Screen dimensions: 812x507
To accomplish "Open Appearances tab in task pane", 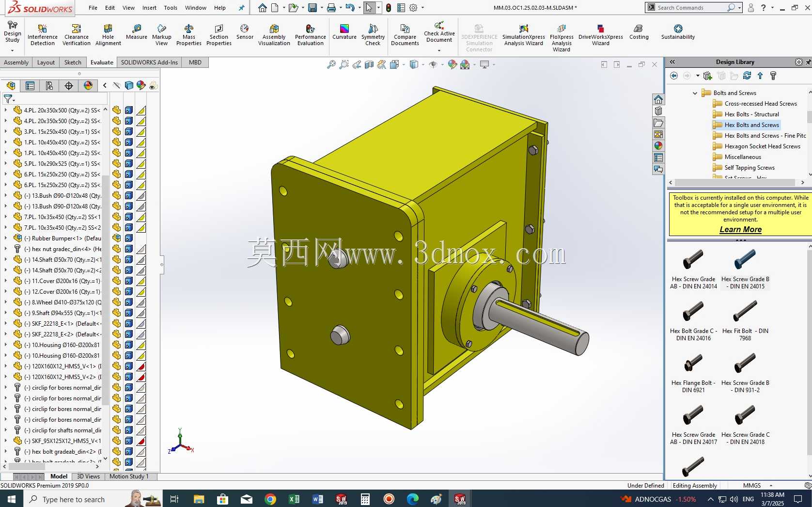I will pos(658,146).
